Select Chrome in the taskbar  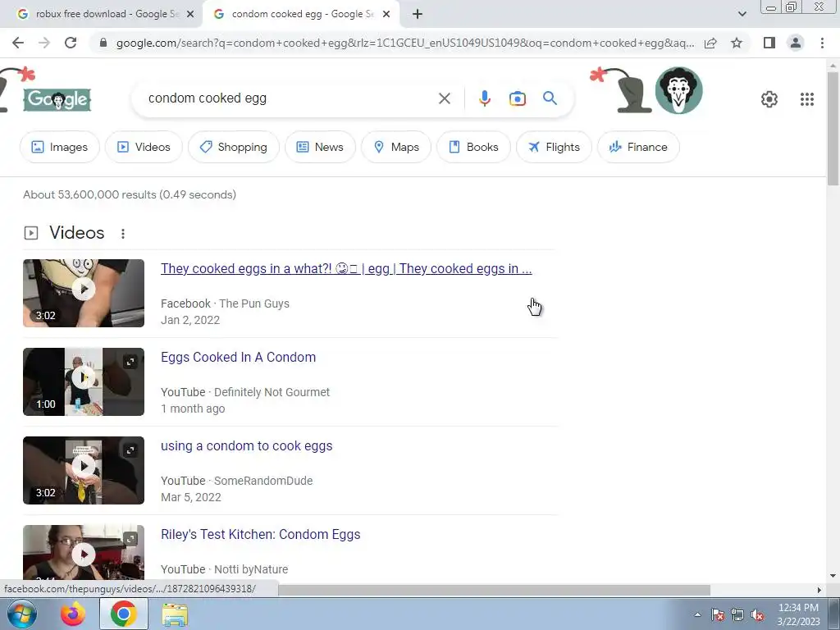124,614
